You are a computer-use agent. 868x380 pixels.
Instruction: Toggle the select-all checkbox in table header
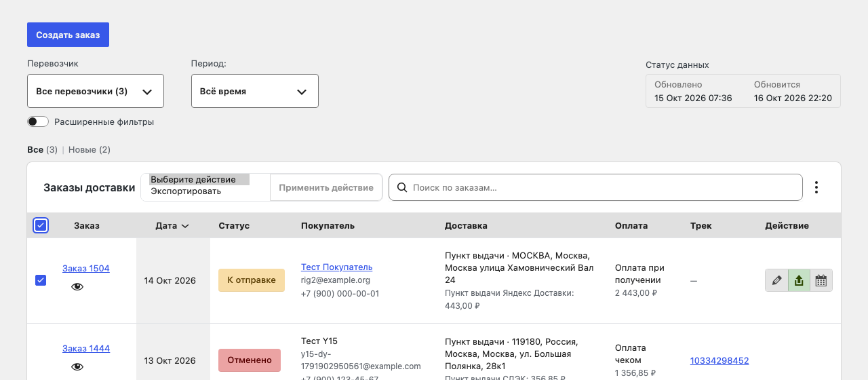pos(41,225)
